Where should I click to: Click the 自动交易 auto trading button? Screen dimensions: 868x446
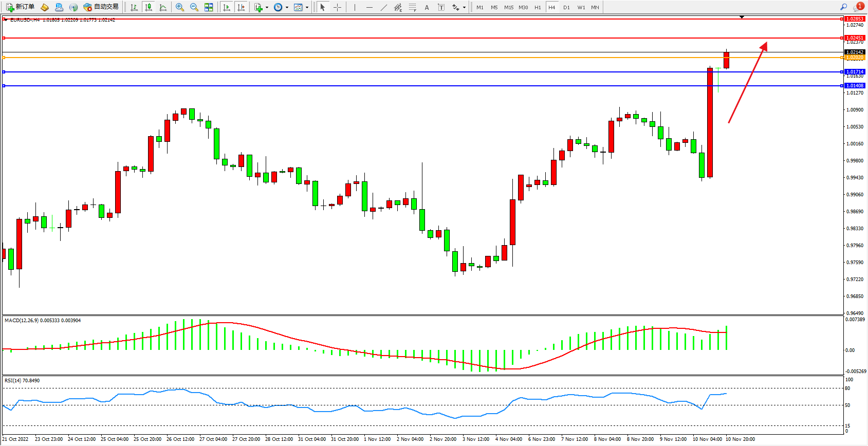pyautogui.click(x=101, y=7)
